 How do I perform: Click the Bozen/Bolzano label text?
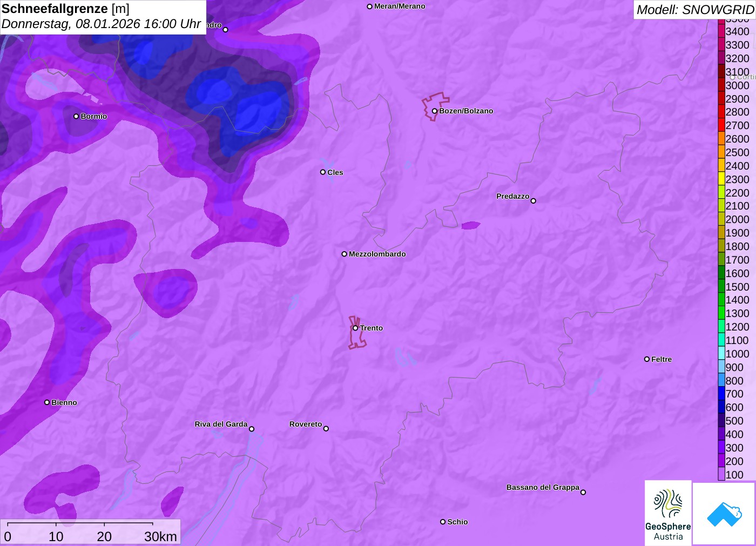[466, 111]
